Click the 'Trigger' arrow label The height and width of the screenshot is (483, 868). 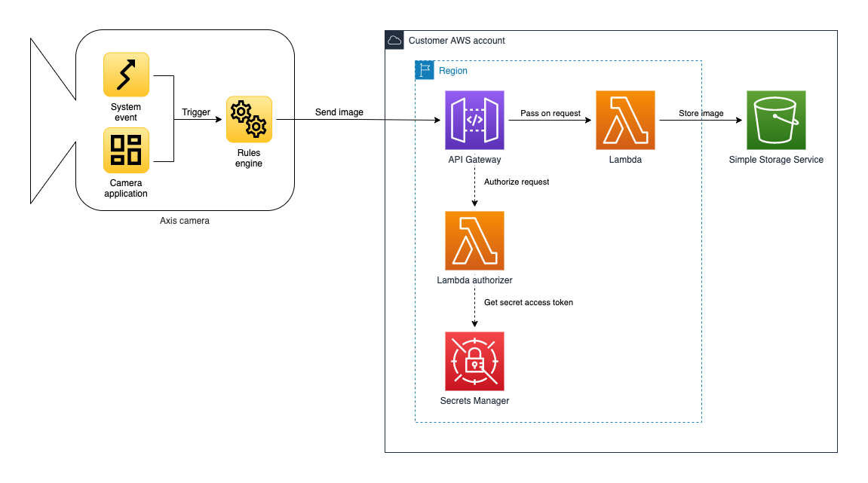196,112
